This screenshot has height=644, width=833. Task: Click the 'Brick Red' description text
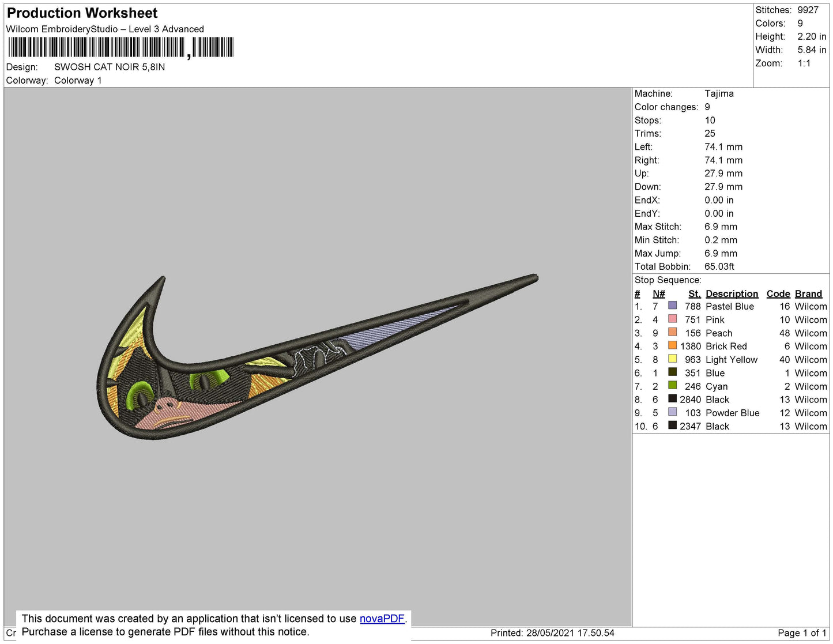(726, 346)
